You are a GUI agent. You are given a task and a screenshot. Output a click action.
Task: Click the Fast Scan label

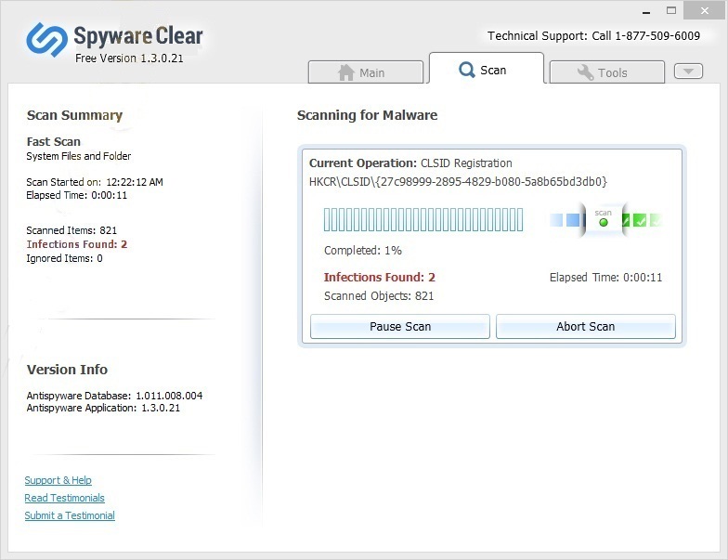(x=54, y=141)
